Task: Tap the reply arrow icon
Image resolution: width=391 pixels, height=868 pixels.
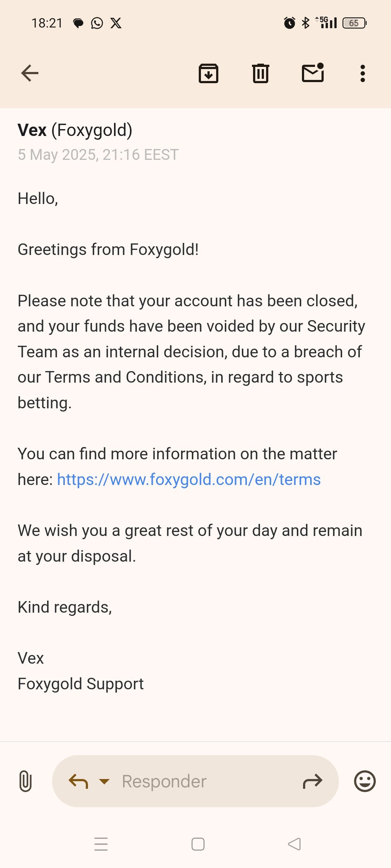Action: click(78, 781)
